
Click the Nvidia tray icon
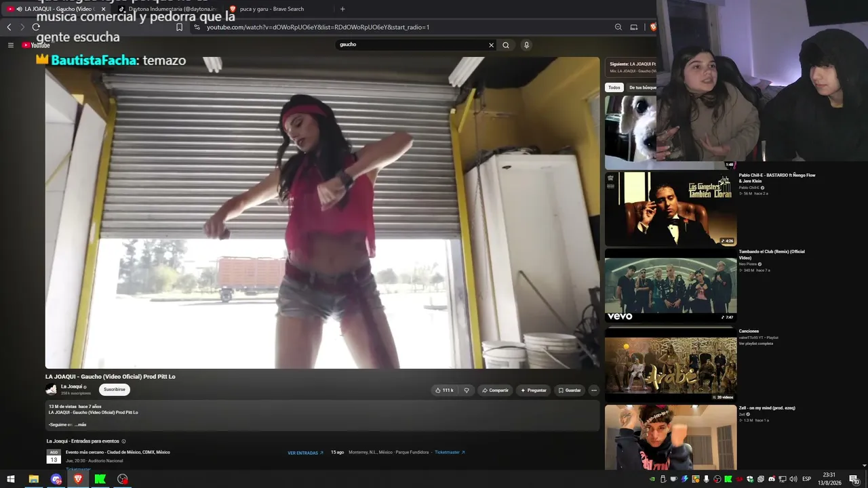coord(652,479)
